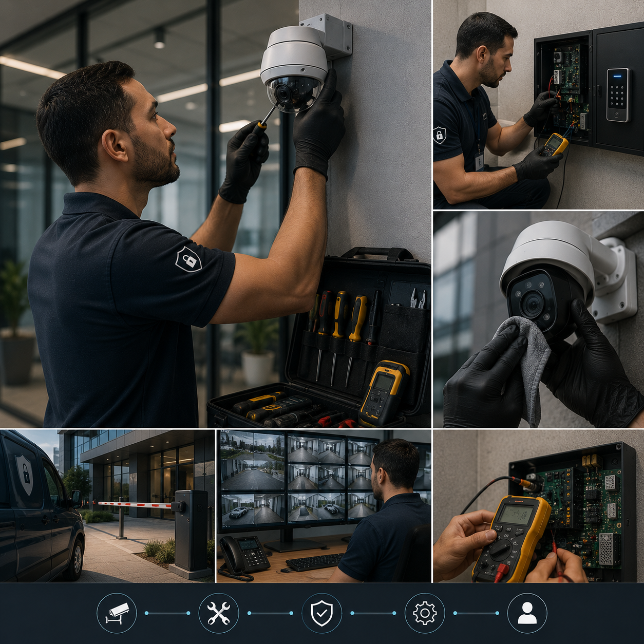This screenshot has height=644, width=644.
Task: Open the security van and barrier gate photo
Action: pos(107,506)
